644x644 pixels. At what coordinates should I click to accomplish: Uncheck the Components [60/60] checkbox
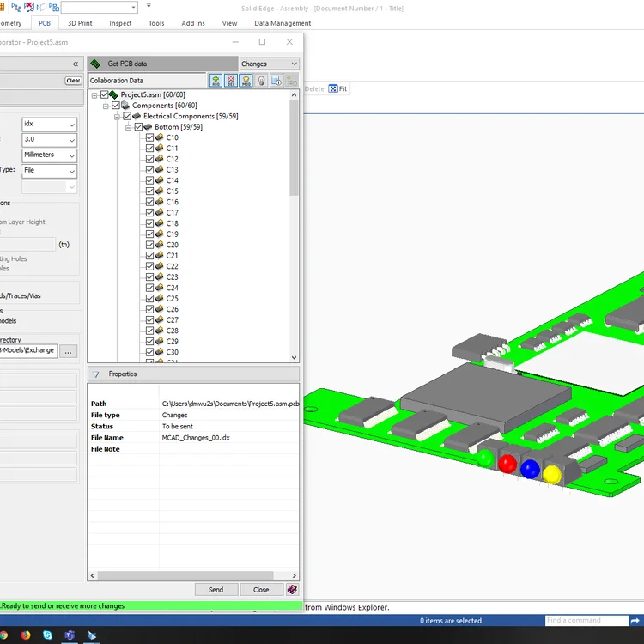point(116,106)
